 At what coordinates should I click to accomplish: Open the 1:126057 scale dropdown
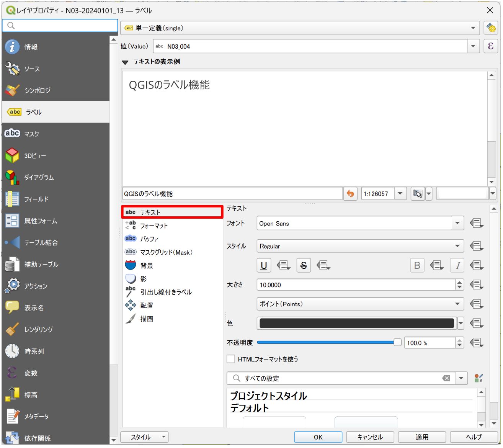click(400, 194)
